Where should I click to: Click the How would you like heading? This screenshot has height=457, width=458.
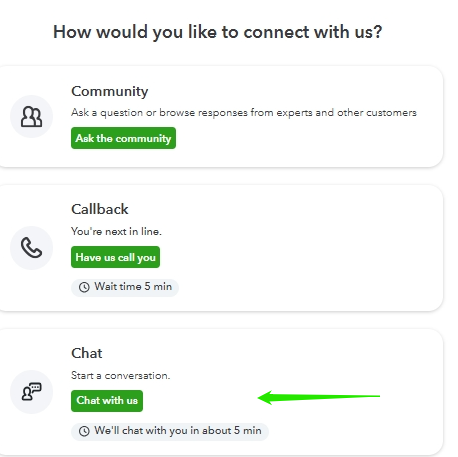click(x=218, y=33)
